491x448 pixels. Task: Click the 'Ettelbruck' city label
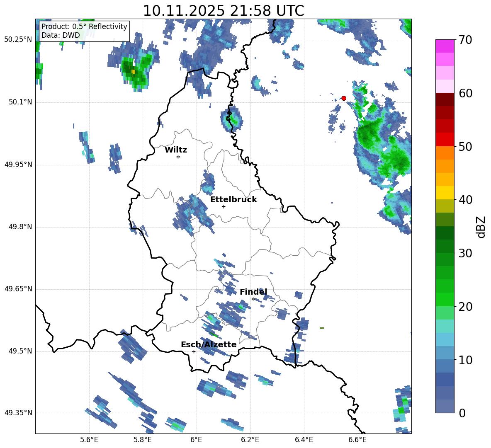(233, 200)
